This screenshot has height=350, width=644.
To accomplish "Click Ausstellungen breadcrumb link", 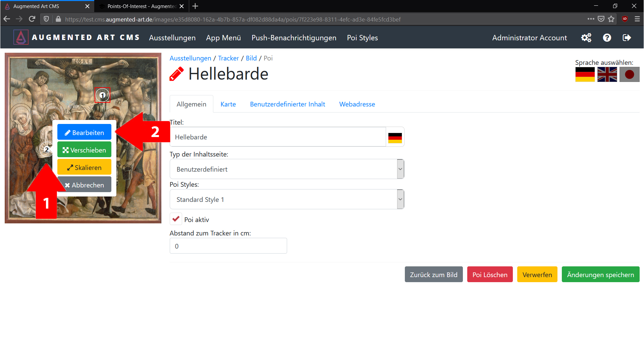I will coord(190,58).
